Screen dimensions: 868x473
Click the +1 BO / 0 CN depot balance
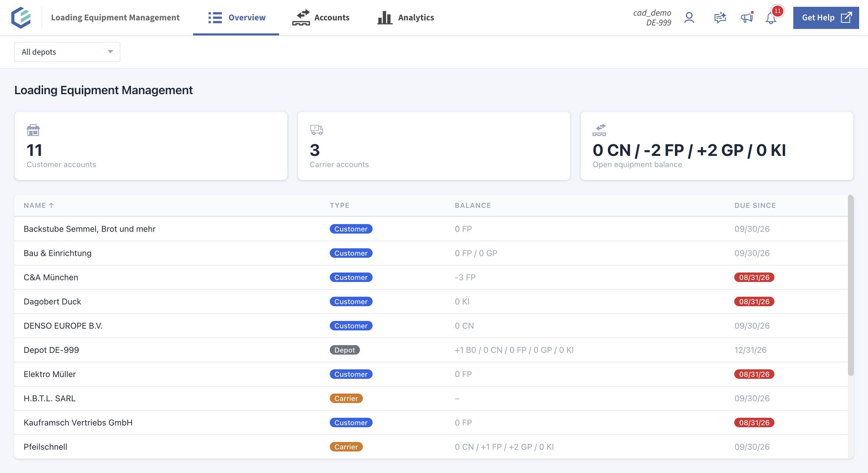pyautogui.click(x=514, y=350)
